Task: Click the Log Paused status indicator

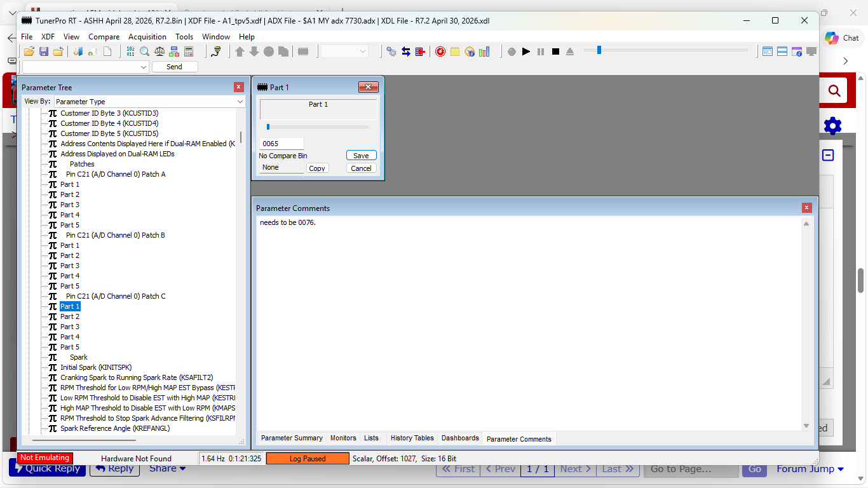Action: pyautogui.click(x=308, y=458)
